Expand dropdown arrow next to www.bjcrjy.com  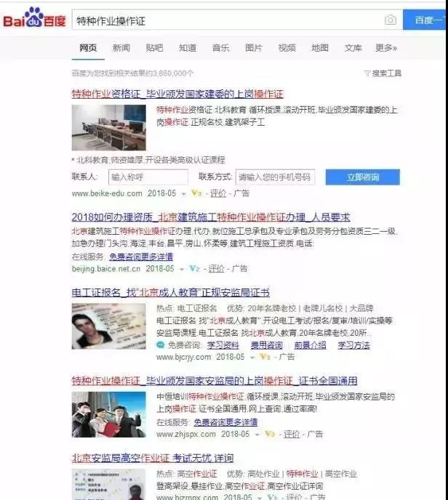click(252, 358)
